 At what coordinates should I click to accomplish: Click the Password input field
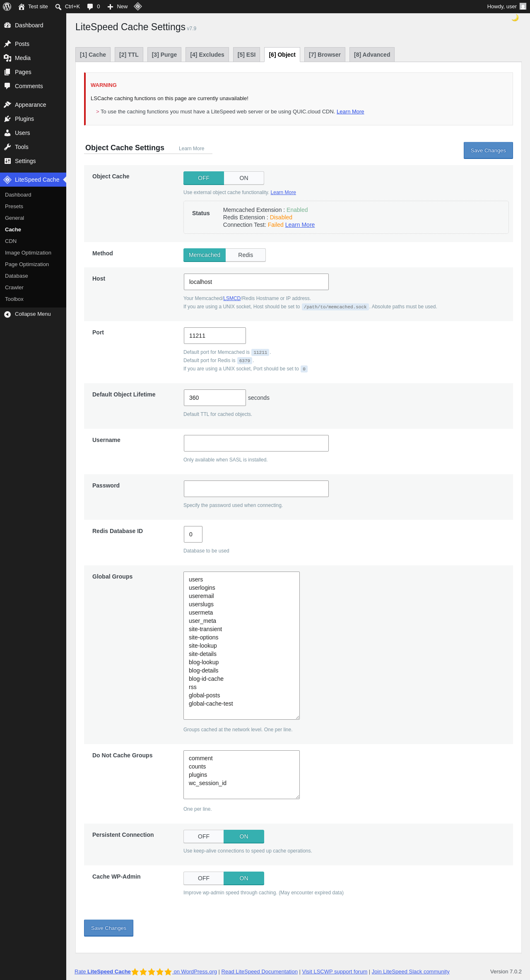point(256,489)
